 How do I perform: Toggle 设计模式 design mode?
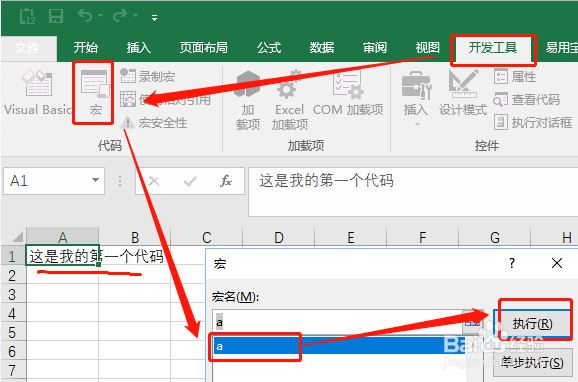click(463, 93)
